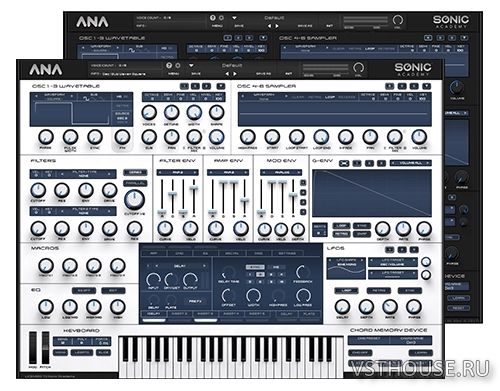This screenshot has width=500, height=391.
Task: Toggle G-ENV Loop button
Action: (x=341, y=226)
